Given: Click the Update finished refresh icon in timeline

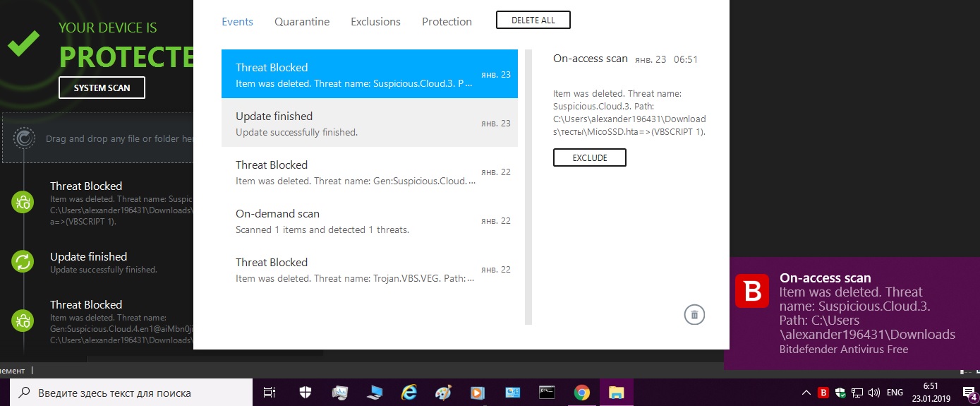Looking at the screenshot, I should tap(23, 262).
